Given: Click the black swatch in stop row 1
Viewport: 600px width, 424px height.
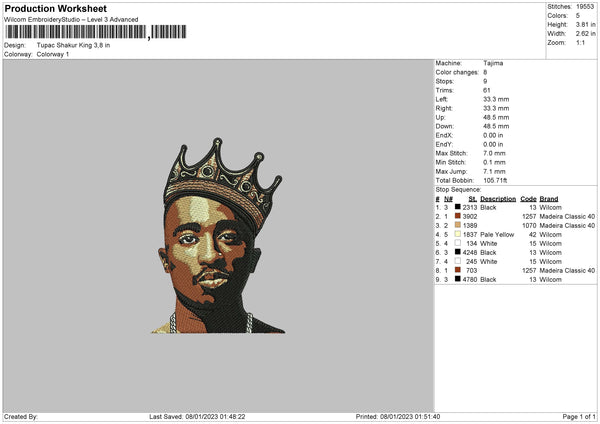Looking at the screenshot, I should tap(457, 207).
